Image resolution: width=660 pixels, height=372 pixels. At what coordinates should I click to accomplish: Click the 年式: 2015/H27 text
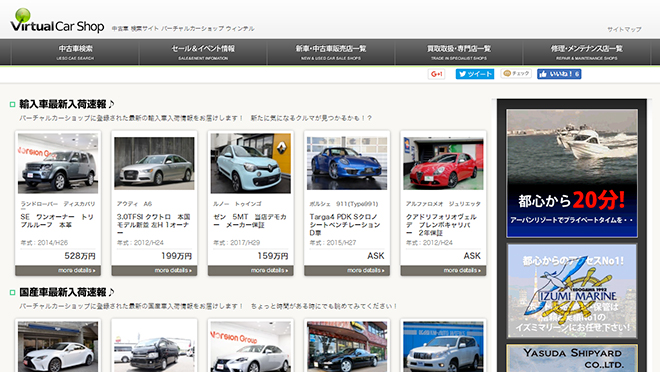point(333,243)
